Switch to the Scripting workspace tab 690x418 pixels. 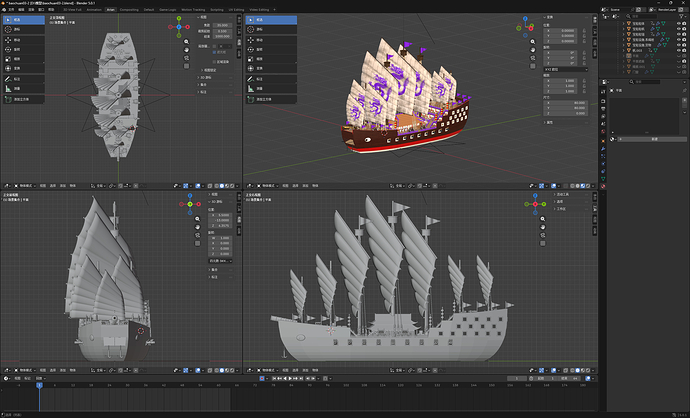click(217, 9)
